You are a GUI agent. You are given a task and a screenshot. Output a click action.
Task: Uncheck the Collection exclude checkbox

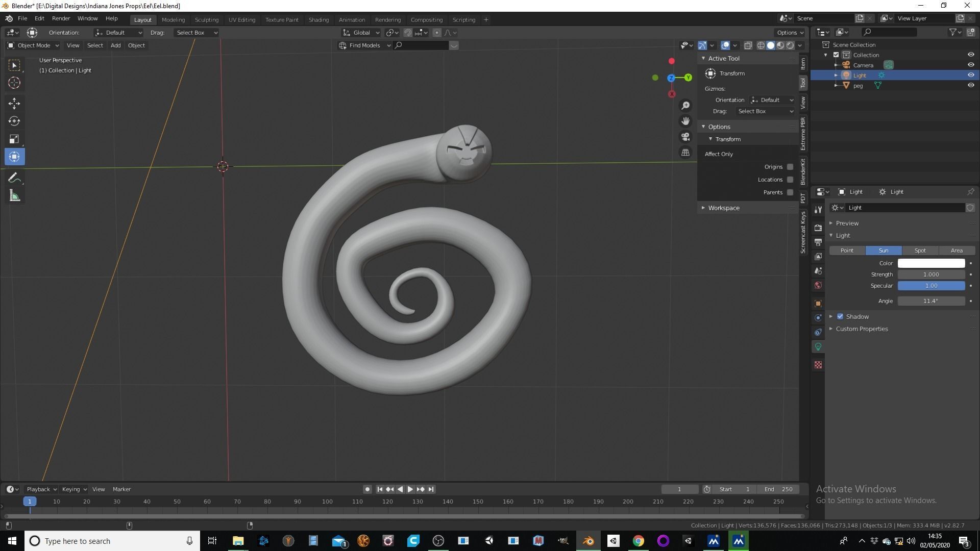pyautogui.click(x=836, y=55)
